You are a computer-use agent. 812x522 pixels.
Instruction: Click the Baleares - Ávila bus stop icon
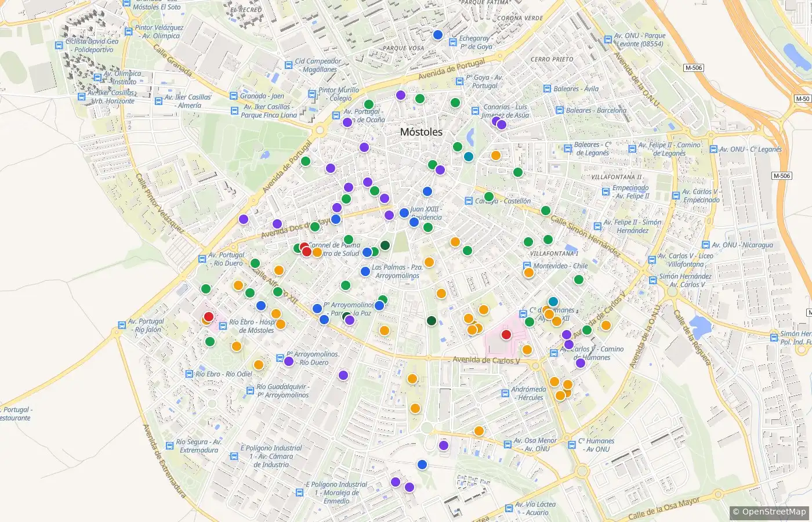pos(548,89)
